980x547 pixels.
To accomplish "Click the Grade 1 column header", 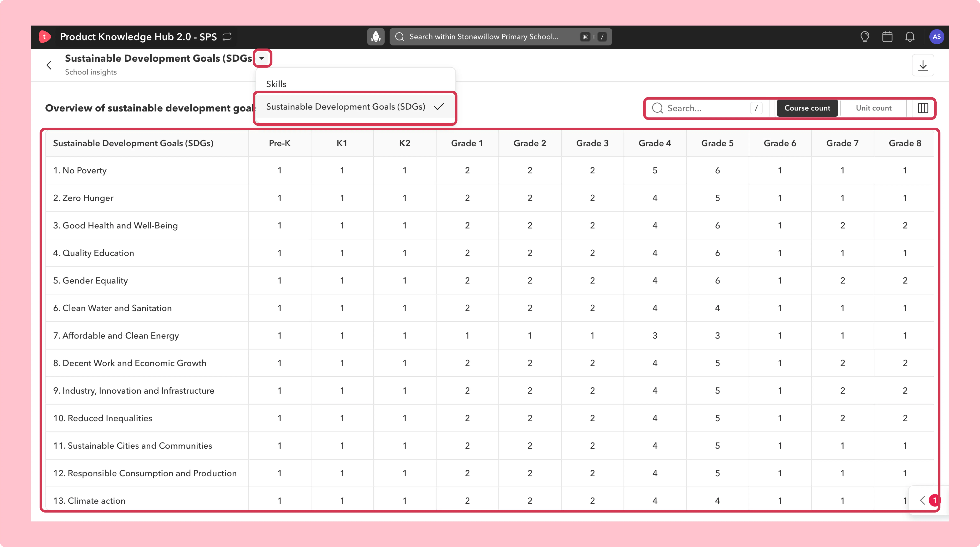I will point(467,143).
